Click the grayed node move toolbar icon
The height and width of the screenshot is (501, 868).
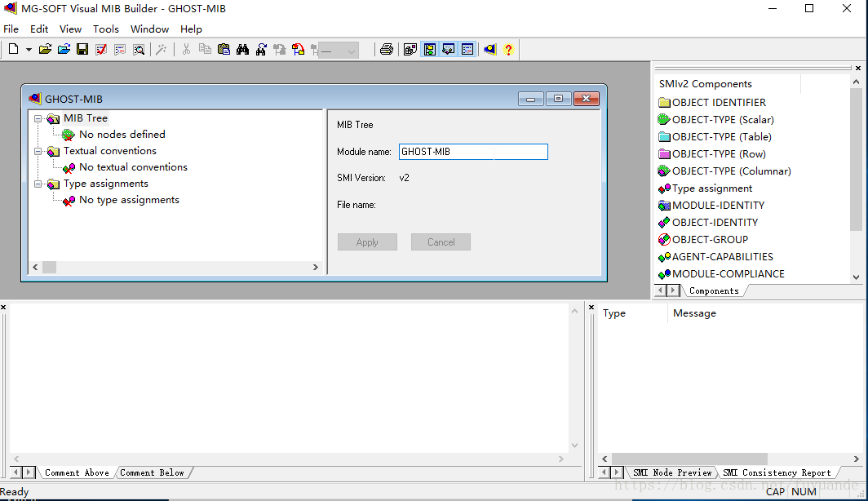click(280, 49)
